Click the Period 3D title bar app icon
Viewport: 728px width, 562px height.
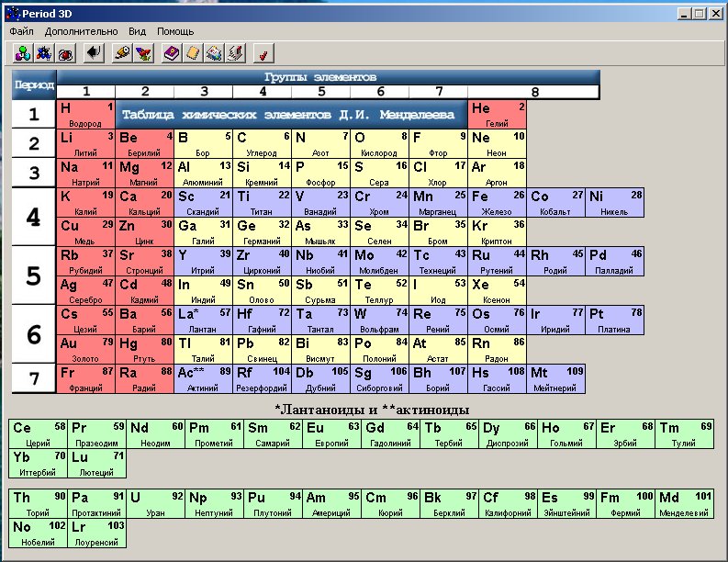click(13, 14)
